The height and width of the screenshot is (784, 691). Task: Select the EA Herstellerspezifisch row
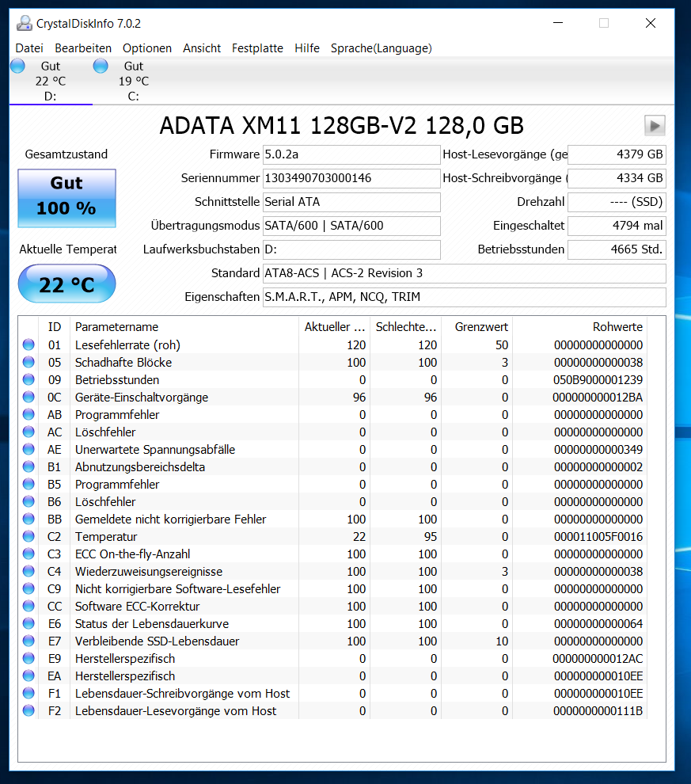click(x=332, y=676)
